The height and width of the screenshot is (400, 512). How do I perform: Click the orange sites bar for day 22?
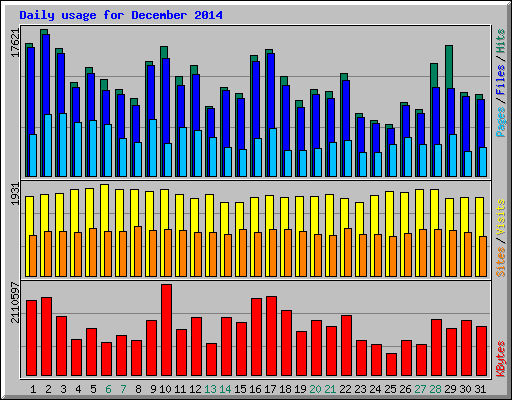[x=348, y=252]
